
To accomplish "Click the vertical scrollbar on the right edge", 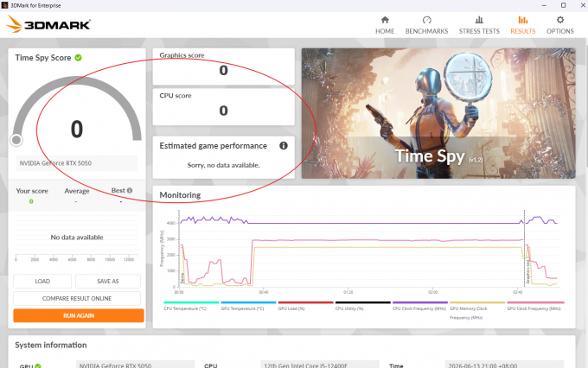I will pyautogui.click(x=585, y=101).
